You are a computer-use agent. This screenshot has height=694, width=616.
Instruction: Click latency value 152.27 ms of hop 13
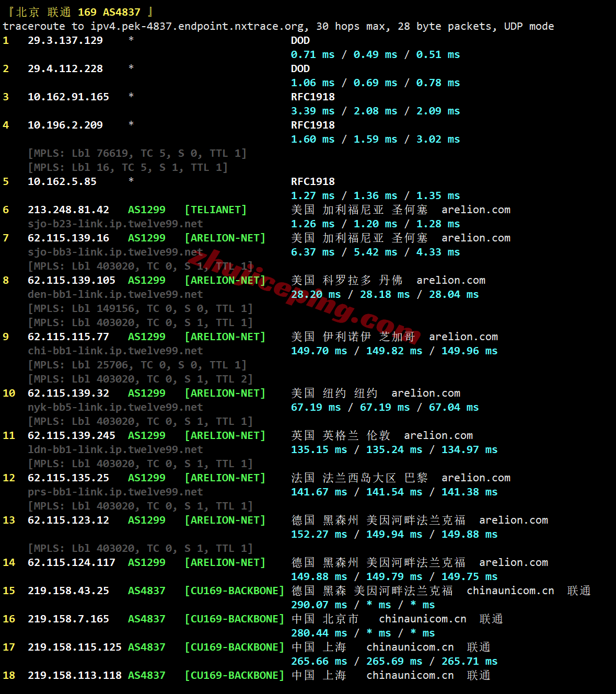coord(319,534)
